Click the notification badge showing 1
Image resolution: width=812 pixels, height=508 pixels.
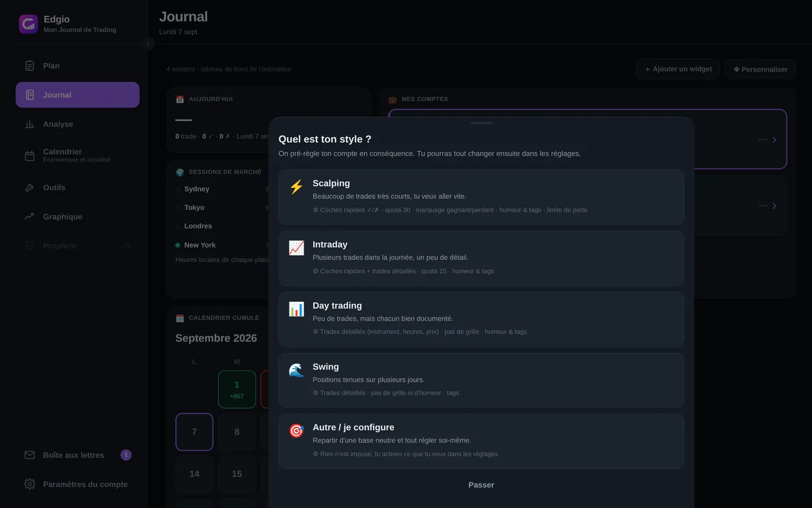pyautogui.click(x=126, y=455)
